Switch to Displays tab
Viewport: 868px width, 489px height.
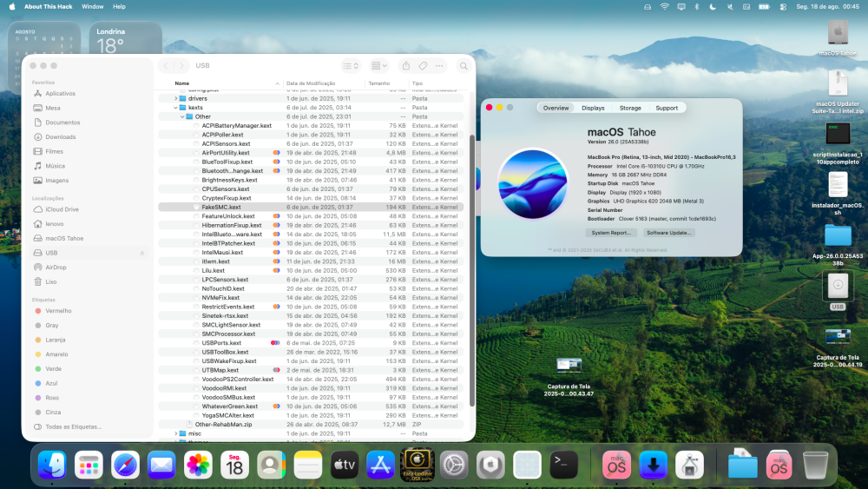[x=593, y=108]
